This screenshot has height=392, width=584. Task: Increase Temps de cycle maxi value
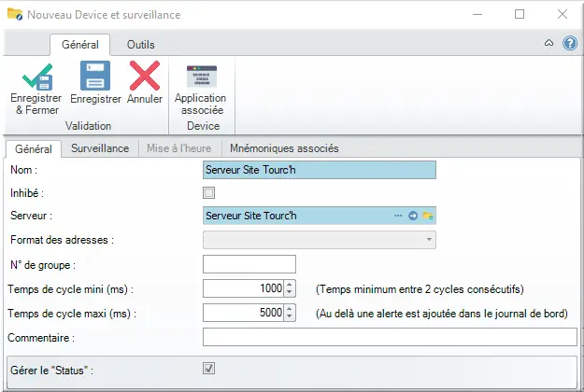(x=290, y=309)
